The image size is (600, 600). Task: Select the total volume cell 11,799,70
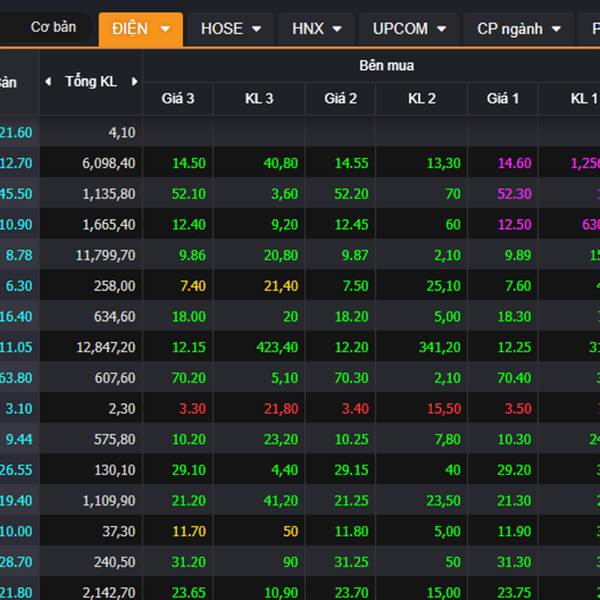106,255
